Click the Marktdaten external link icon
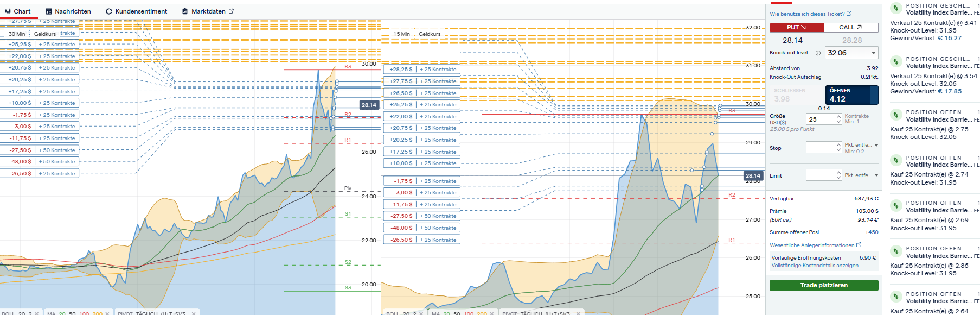This screenshot has height=315, width=980. click(232, 11)
